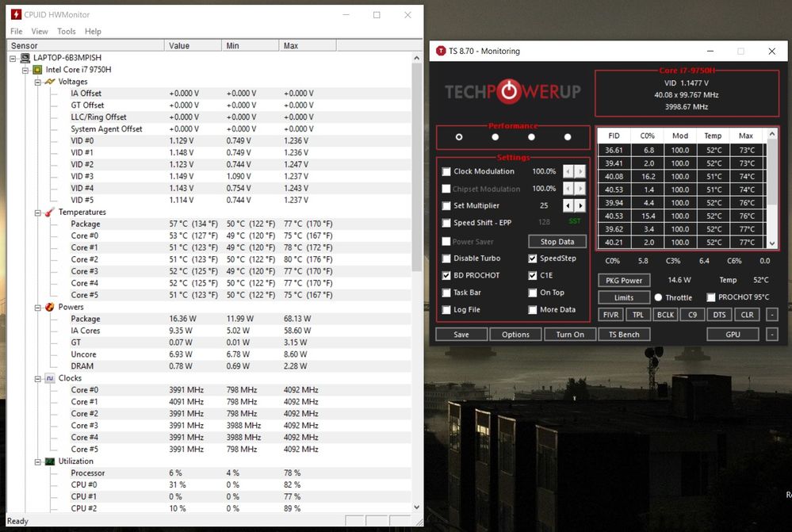The height and width of the screenshot is (532, 792).
Task: Click the BCLK button
Action: point(665,315)
